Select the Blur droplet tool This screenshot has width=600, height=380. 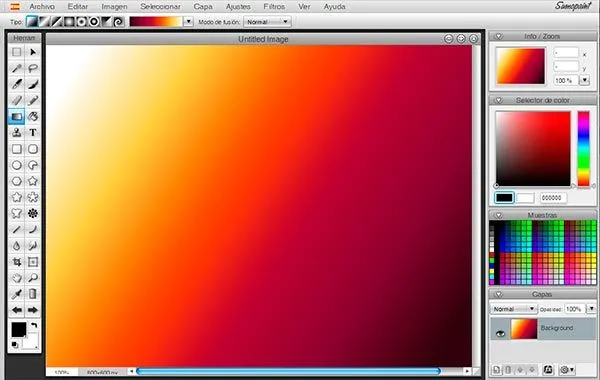point(16,246)
